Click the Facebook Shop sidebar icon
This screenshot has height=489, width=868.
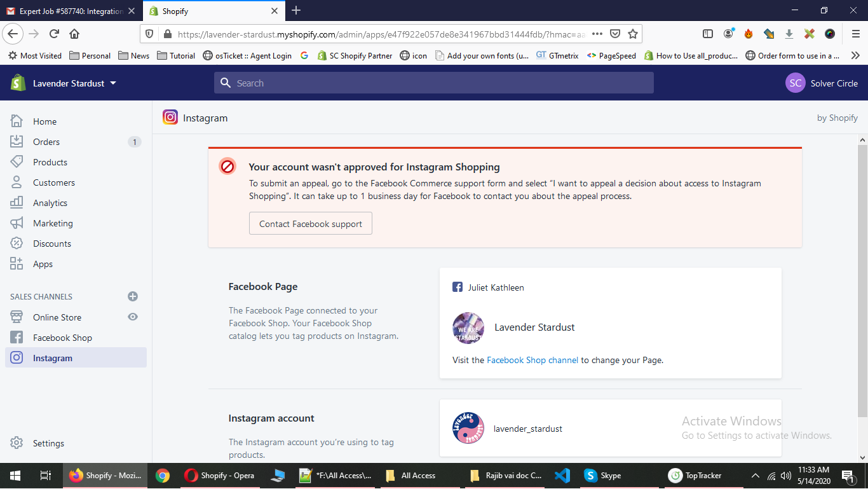click(x=17, y=338)
